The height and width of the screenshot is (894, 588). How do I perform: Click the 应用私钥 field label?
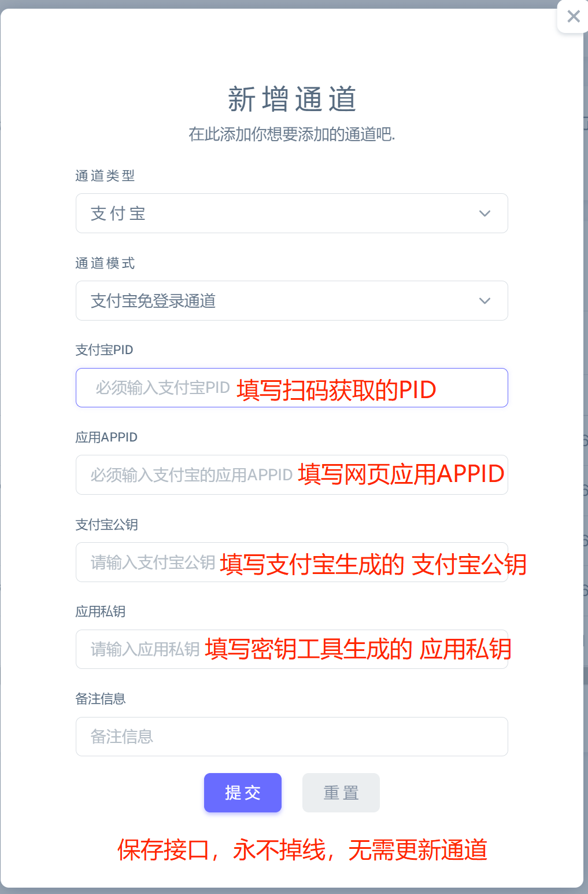click(101, 612)
